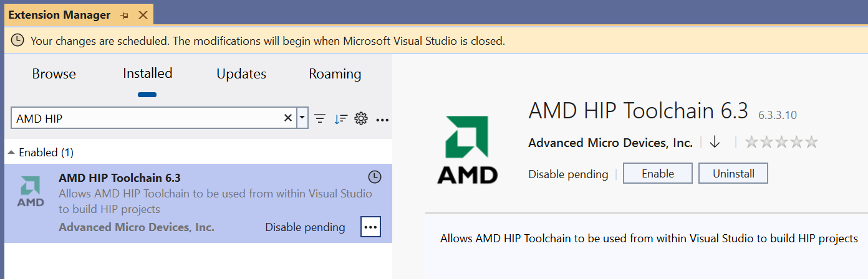
Task: Switch to the Browse tab
Action: pyautogui.click(x=54, y=74)
